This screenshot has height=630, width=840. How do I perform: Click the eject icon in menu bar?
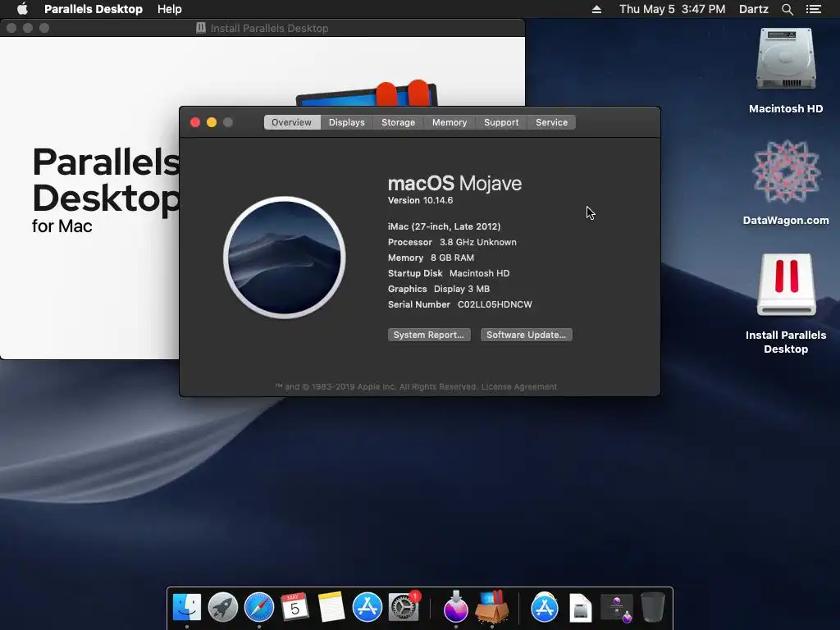click(x=596, y=9)
